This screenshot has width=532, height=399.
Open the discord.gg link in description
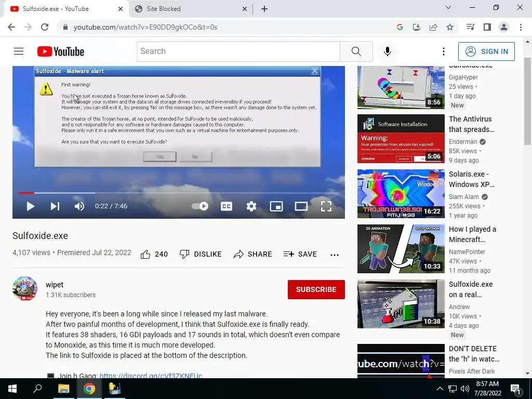[151, 376]
